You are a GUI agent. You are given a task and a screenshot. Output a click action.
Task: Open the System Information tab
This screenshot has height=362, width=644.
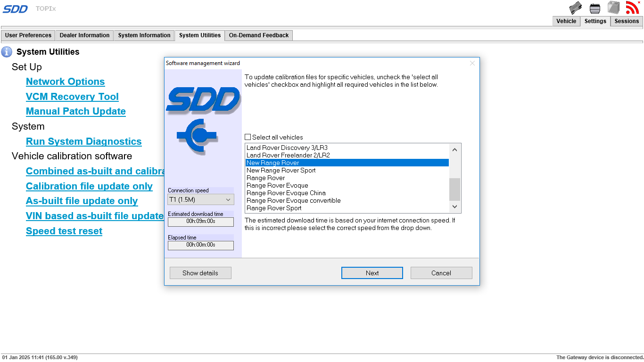tap(144, 35)
